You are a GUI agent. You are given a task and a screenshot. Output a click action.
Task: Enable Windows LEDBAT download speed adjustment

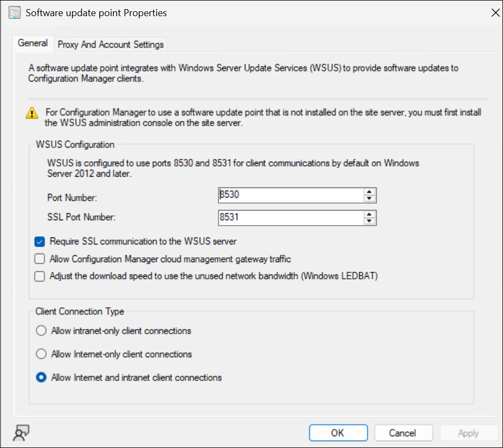[40, 277]
